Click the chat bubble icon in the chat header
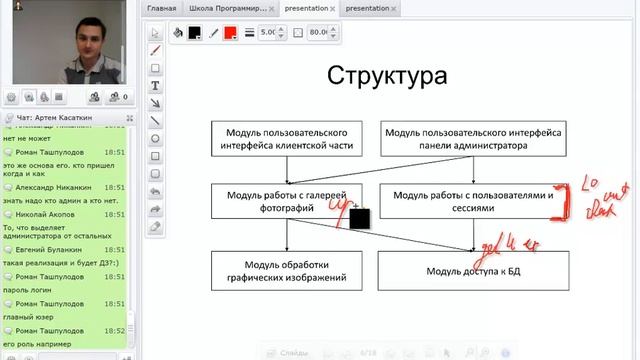 [x=9, y=118]
